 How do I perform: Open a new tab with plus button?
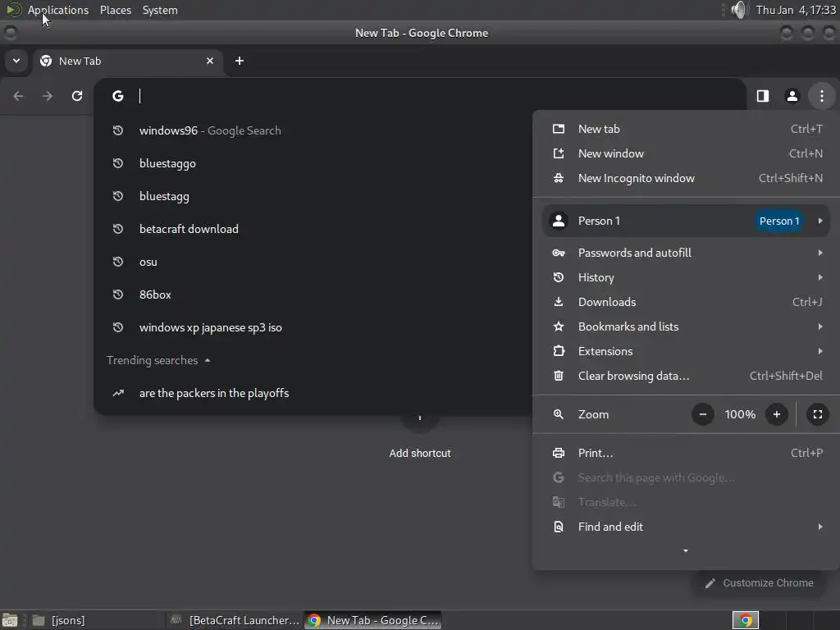240,61
